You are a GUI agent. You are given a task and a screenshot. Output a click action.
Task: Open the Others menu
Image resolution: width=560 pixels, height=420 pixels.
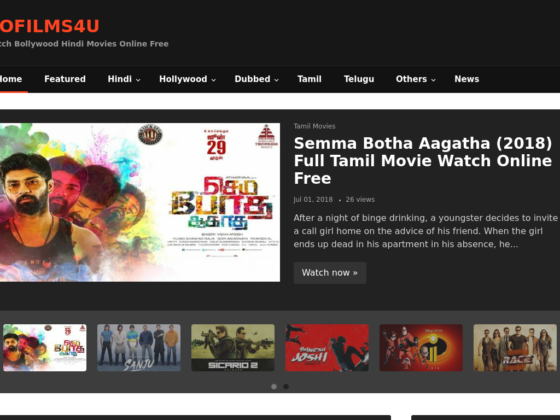pos(411,79)
